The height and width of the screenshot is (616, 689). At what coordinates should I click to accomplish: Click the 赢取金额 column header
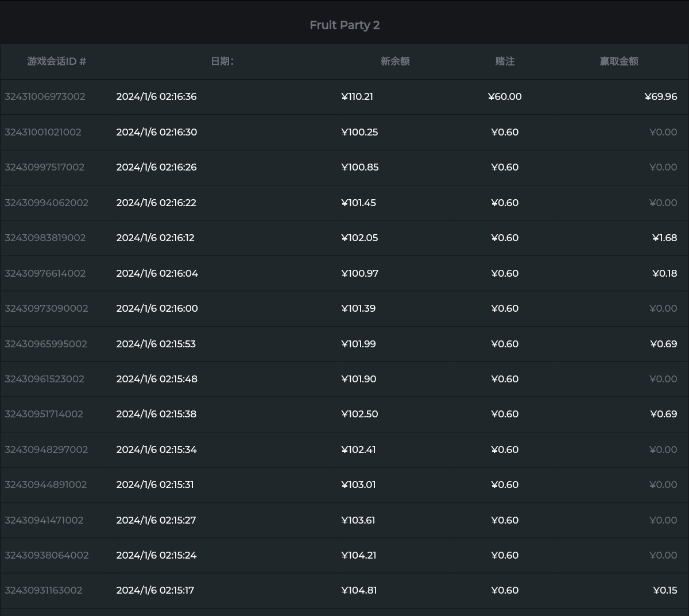point(619,61)
